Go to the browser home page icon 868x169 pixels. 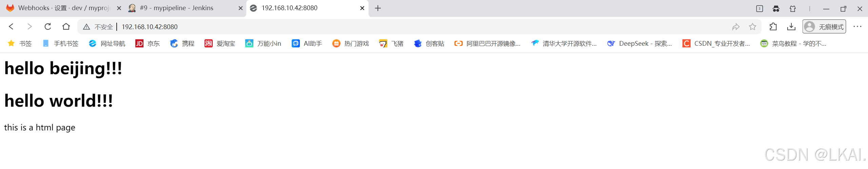(x=66, y=26)
